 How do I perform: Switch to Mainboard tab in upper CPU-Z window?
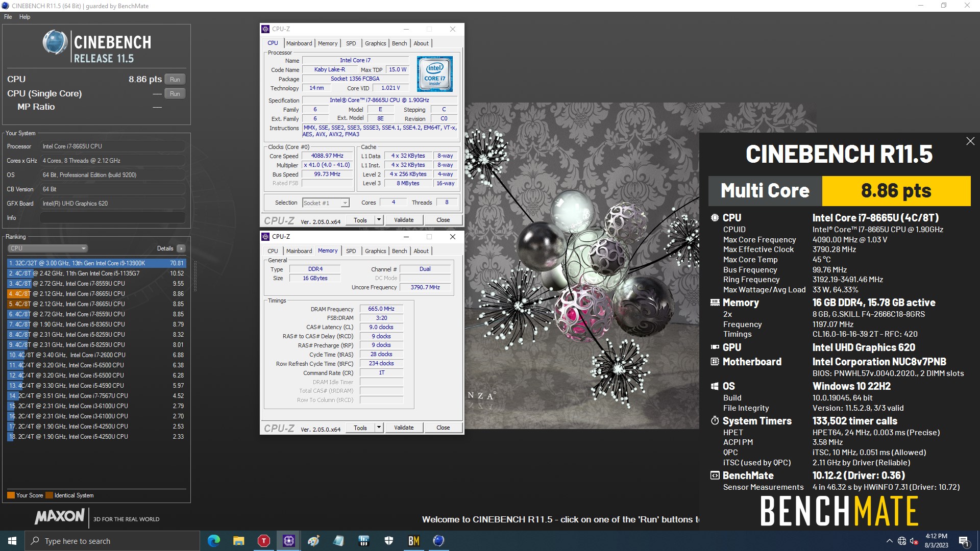click(x=299, y=43)
